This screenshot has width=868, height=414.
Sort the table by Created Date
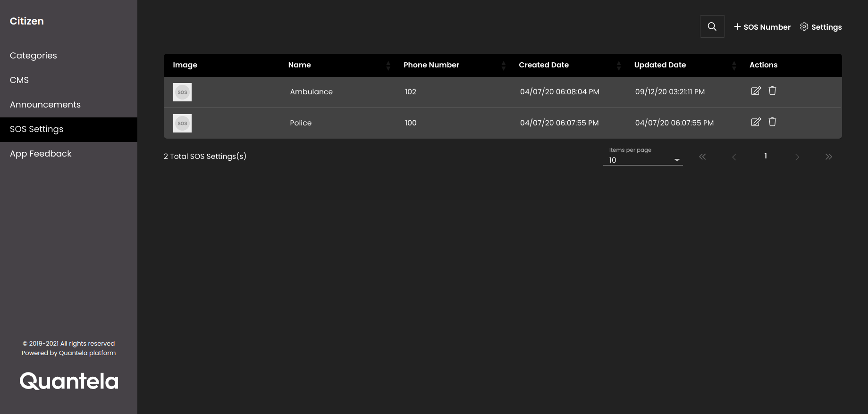618,66
